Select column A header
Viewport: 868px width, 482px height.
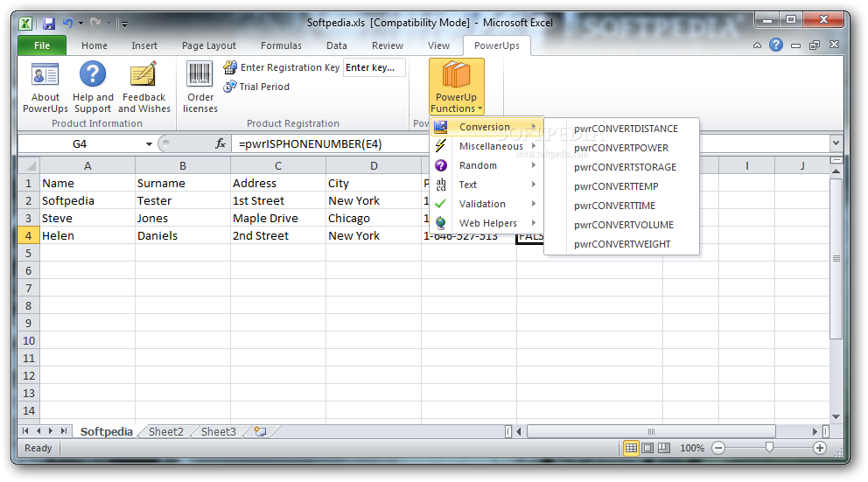pyautogui.click(x=87, y=165)
